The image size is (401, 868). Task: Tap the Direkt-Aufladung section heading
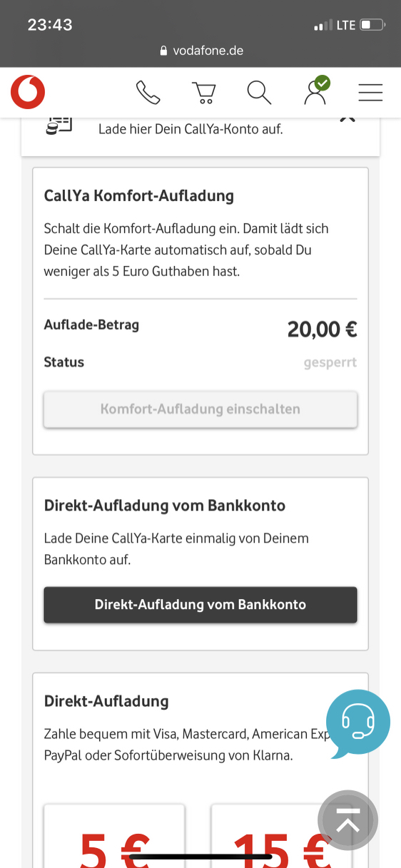pyautogui.click(x=106, y=701)
